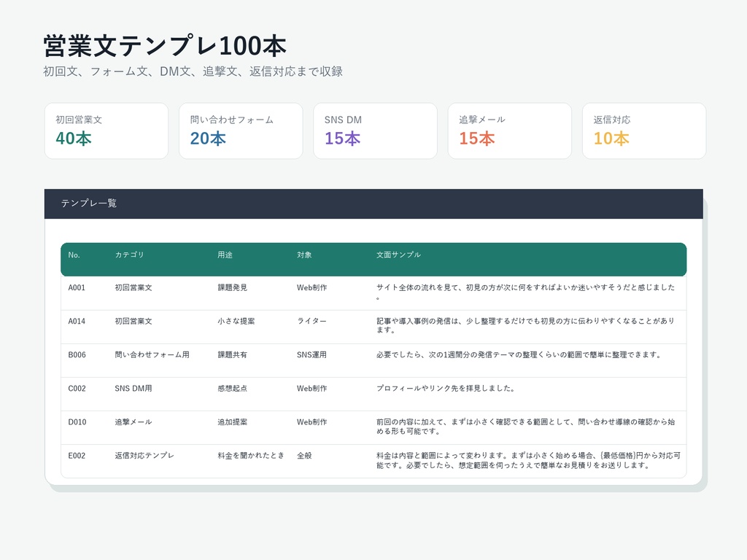Click the カテゴリ column header
This screenshot has width=747, height=560.
(129, 254)
